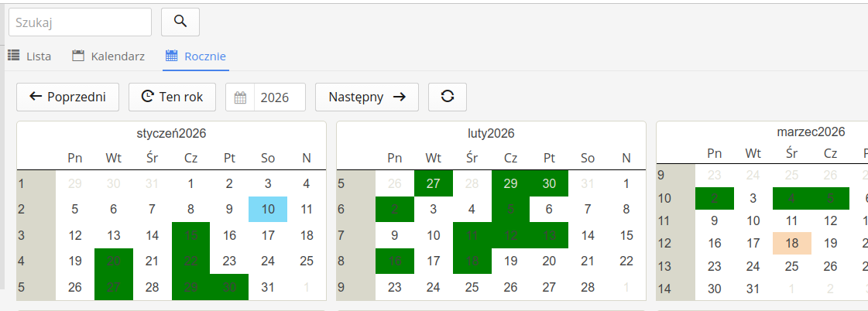The image size is (868, 311).
Task: Jump to current year via Ten rok
Action: (172, 97)
